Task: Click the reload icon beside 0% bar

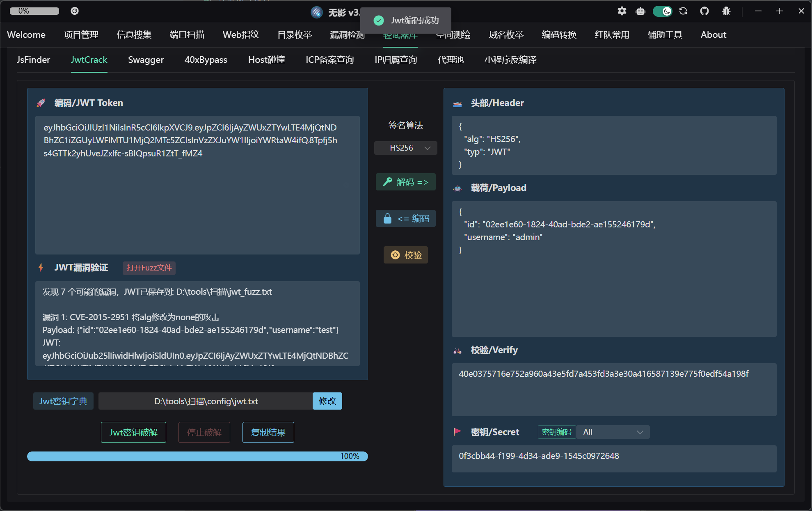Action: (75, 11)
